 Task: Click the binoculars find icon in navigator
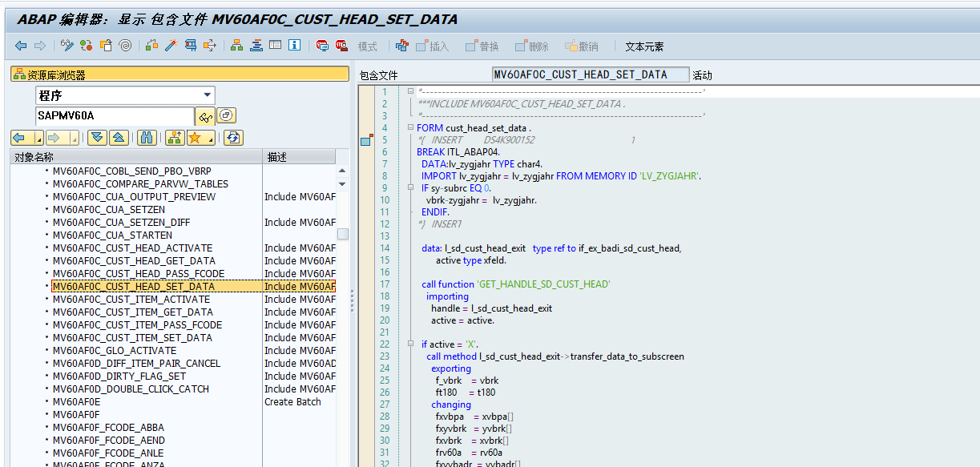(147, 138)
